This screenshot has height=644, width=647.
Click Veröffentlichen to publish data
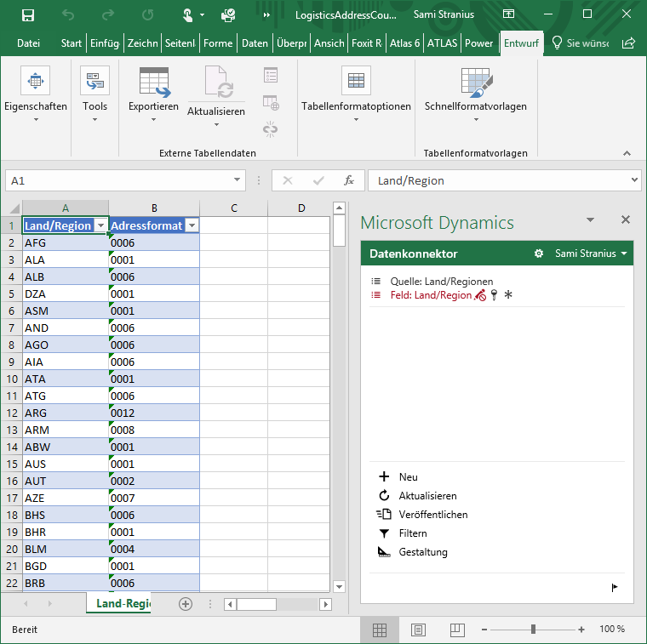[432, 515]
